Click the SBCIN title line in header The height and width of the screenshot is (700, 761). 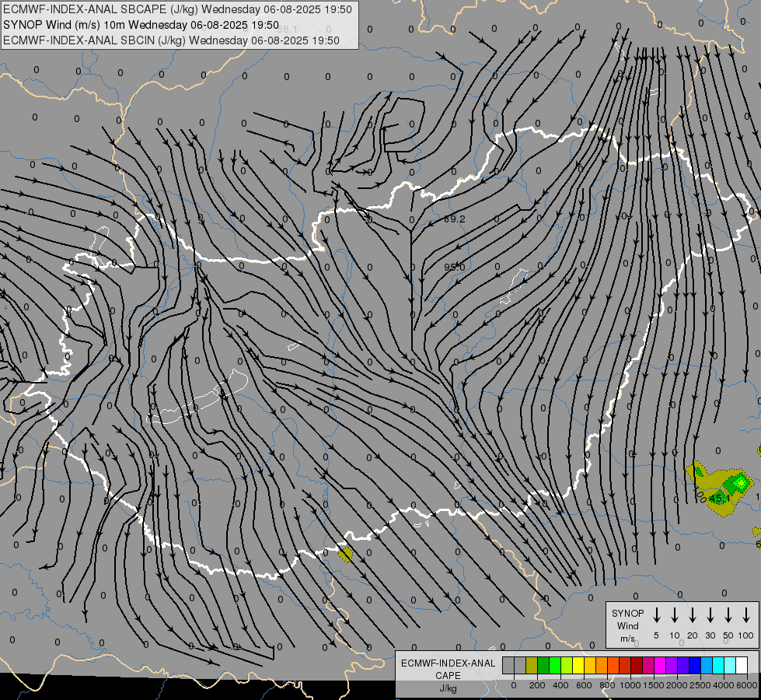(x=171, y=40)
